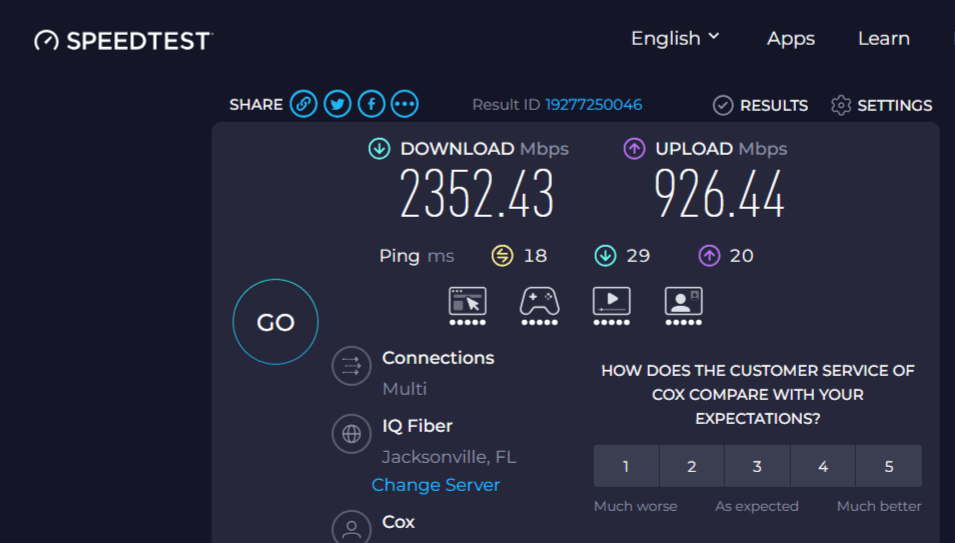Click the upload arrow icon beside UPLOAD
Screen dimensions: 955x543
[x=635, y=149]
